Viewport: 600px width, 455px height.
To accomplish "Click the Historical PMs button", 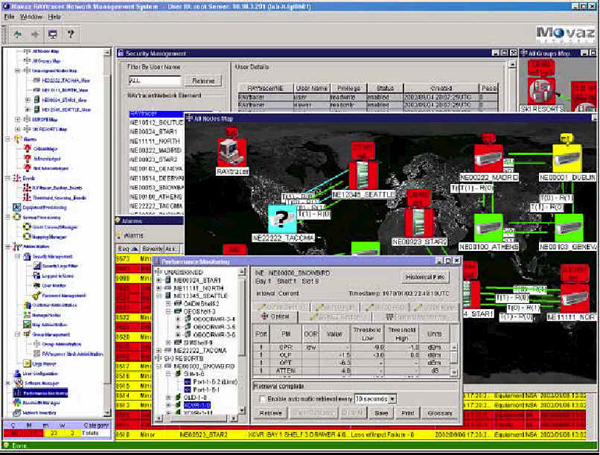I will (425, 277).
